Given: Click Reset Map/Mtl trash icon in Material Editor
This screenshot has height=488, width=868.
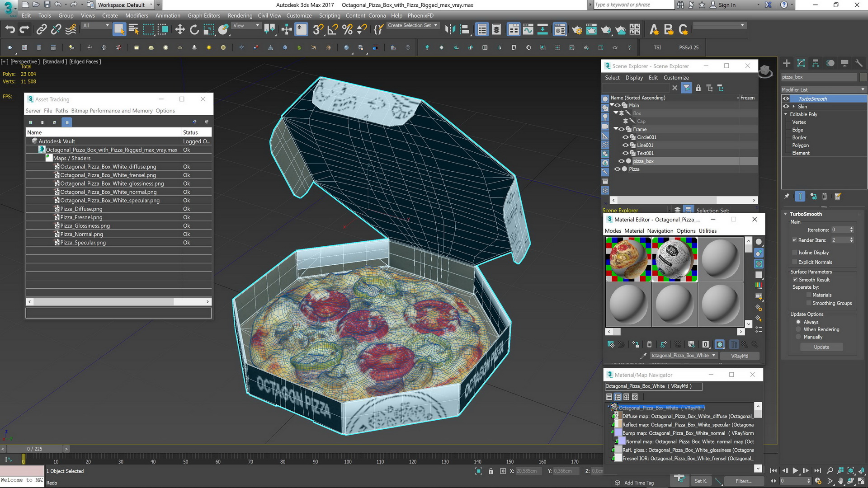Looking at the screenshot, I should coord(650,344).
